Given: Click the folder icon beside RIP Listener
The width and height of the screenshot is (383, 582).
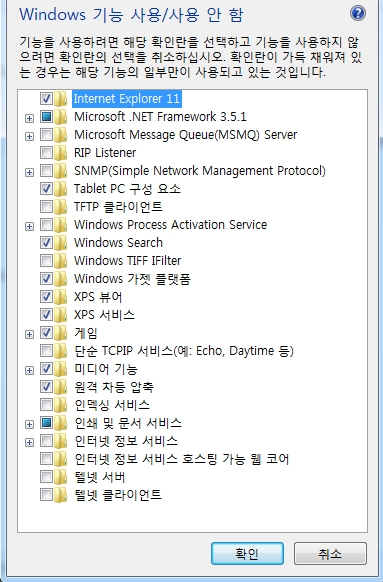Looking at the screenshot, I should [60, 153].
